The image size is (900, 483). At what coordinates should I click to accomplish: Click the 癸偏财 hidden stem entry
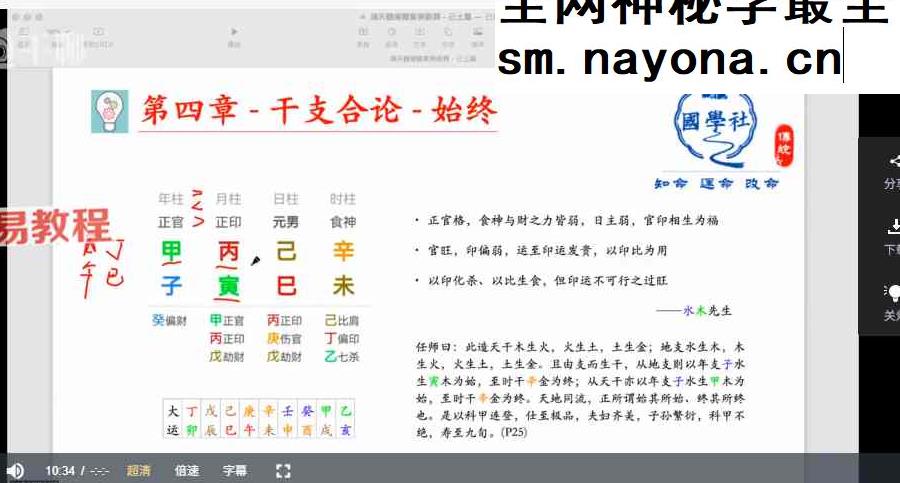[169, 320]
